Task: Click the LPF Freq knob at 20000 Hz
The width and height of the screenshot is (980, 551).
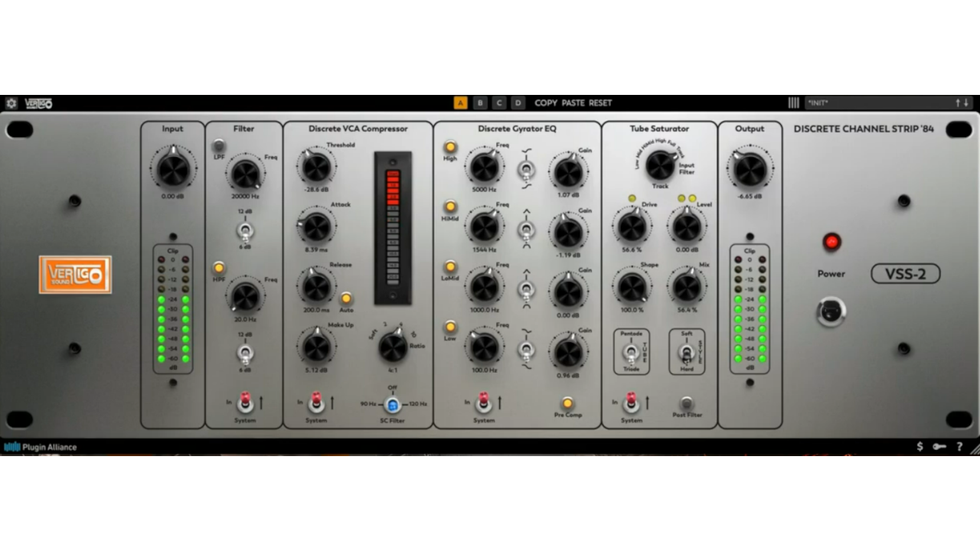Action: point(246,174)
